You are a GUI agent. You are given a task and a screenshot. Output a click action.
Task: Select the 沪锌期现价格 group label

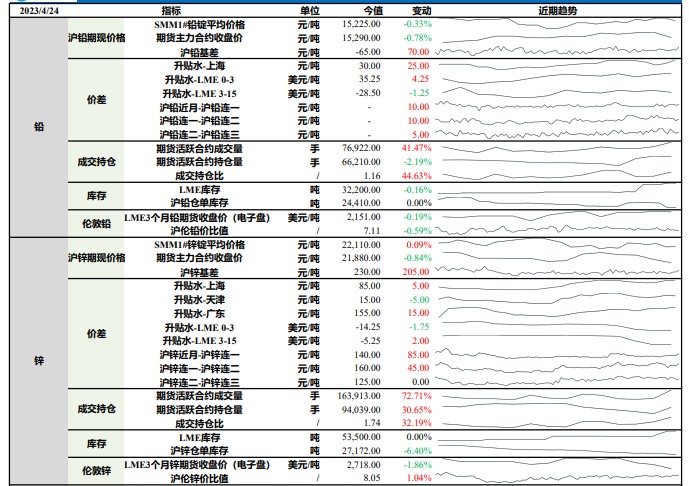click(97, 258)
